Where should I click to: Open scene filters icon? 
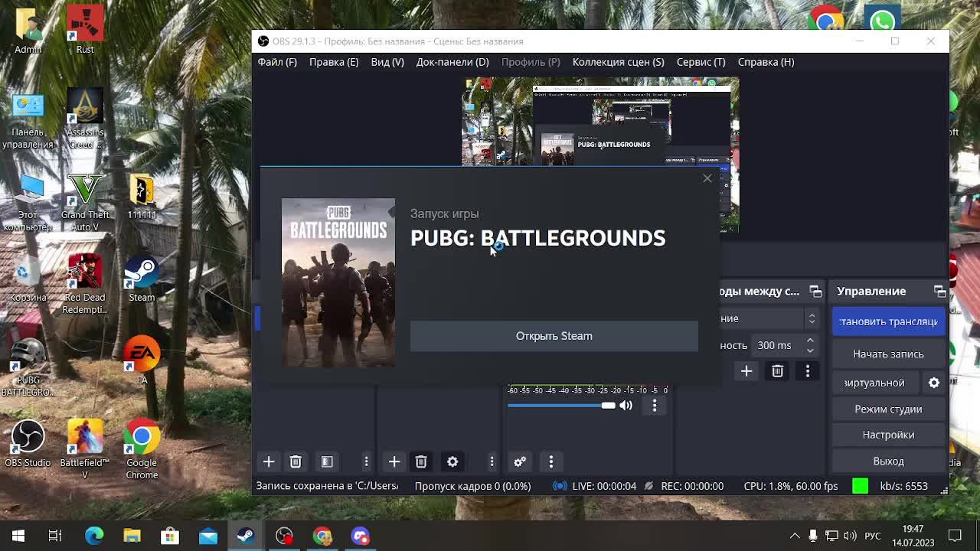click(327, 461)
